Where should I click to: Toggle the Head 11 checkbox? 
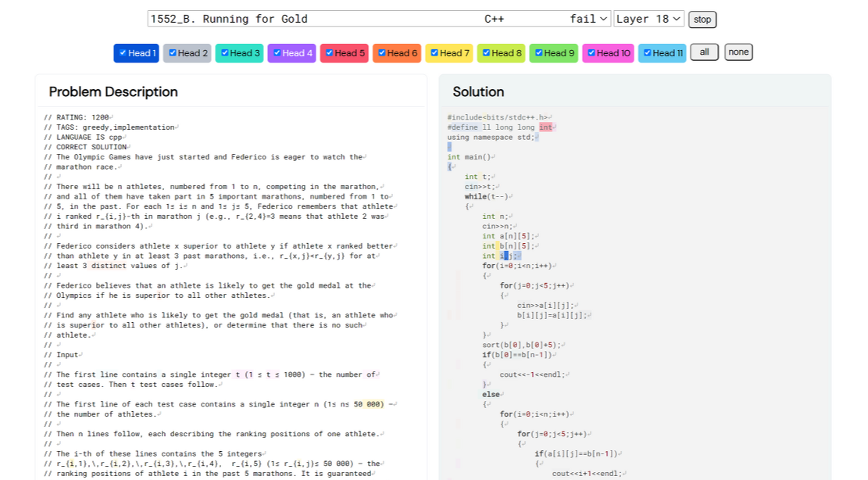point(647,53)
